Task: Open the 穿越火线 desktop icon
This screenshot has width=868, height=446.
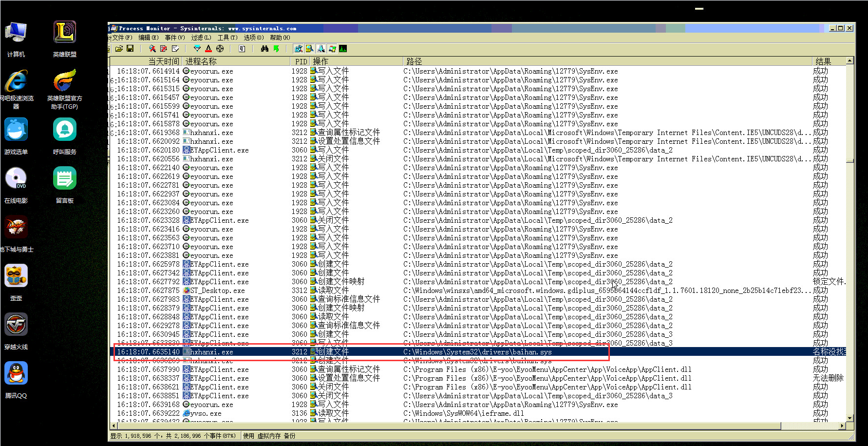Action: coord(16,332)
